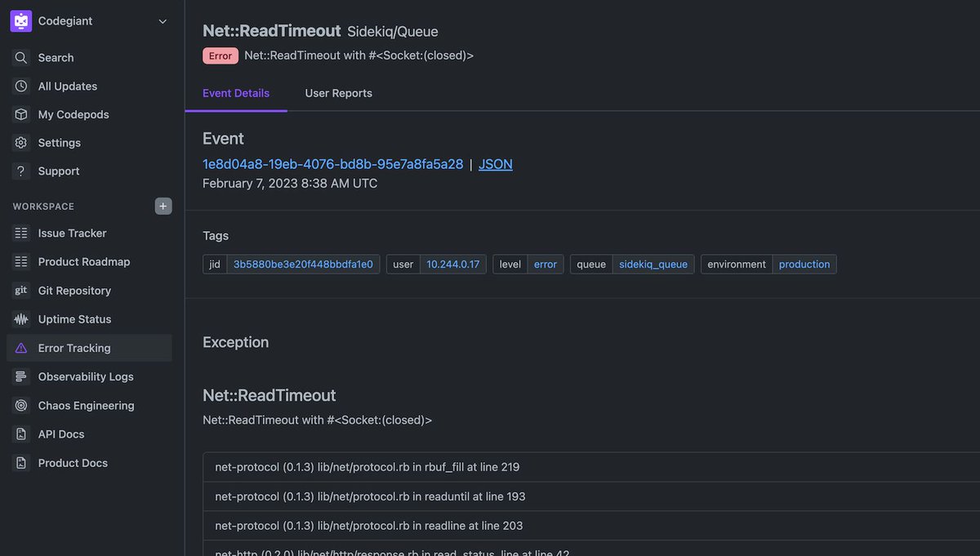
Task: Expand the Codegiant workspace switcher chevron
Action: pos(162,20)
